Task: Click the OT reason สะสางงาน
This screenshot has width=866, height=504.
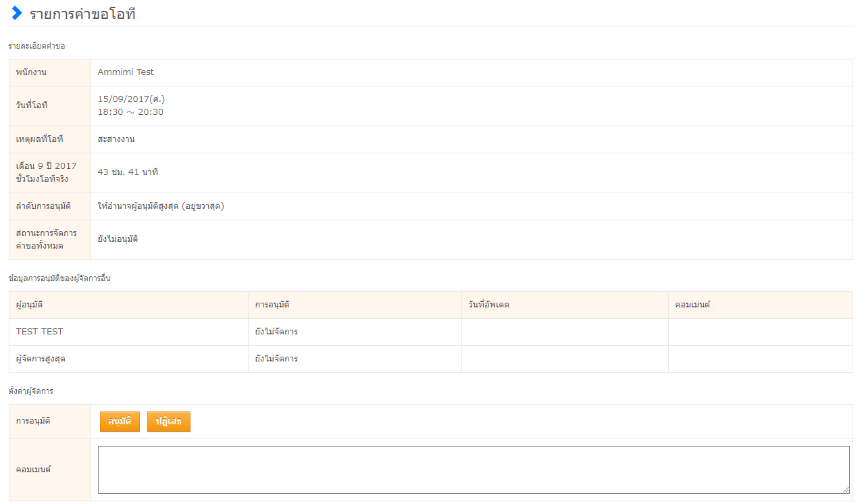Action: [x=116, y=139]
